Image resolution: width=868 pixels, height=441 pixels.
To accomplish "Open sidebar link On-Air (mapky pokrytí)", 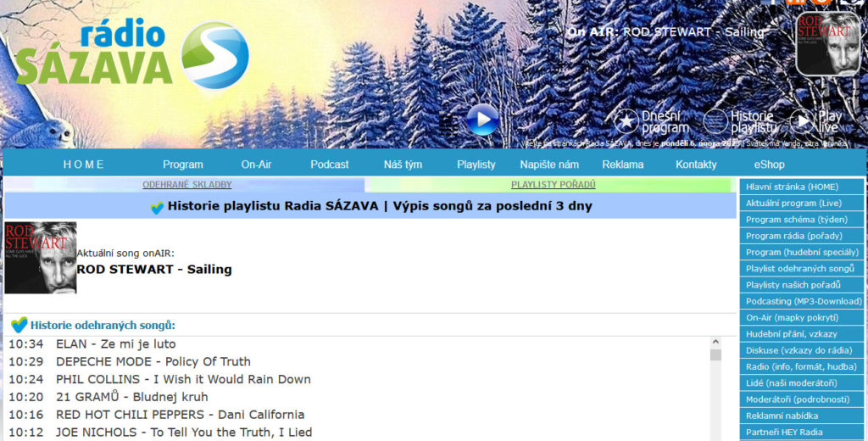I will click(802, 317).
